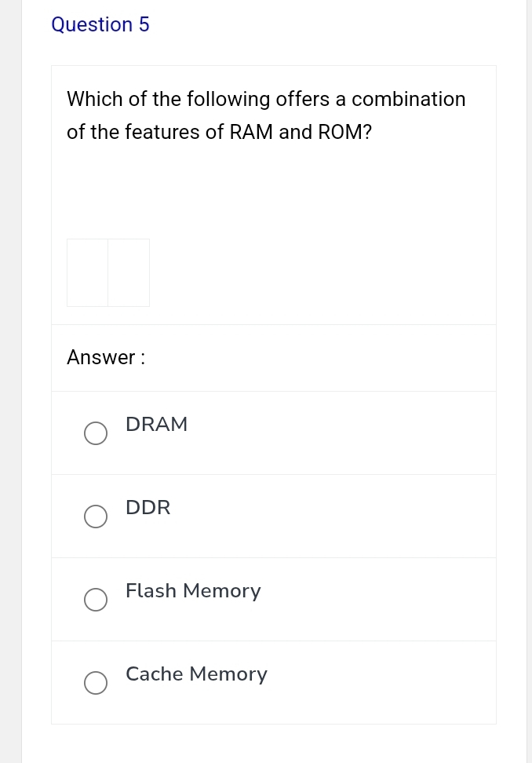Tap the "Flash Memory" answer text
Screen dimensions: 532x763
[x=193, y=591]
